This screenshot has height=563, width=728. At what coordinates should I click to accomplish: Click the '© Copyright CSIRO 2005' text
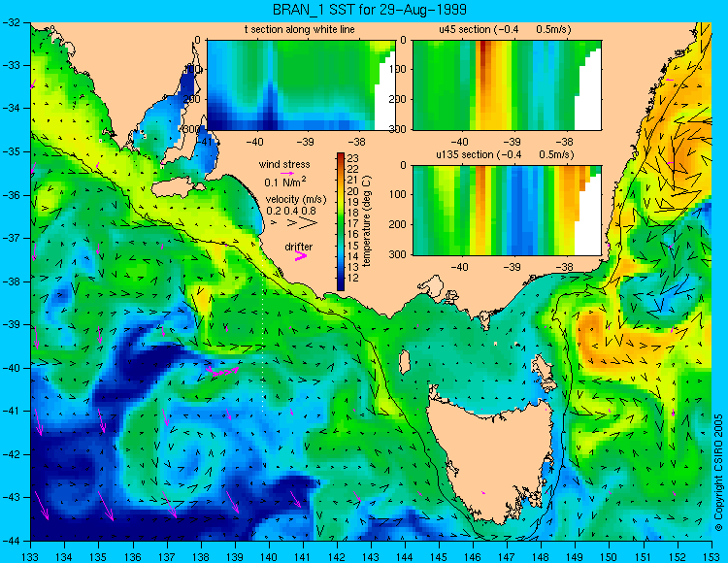point(718,473)
